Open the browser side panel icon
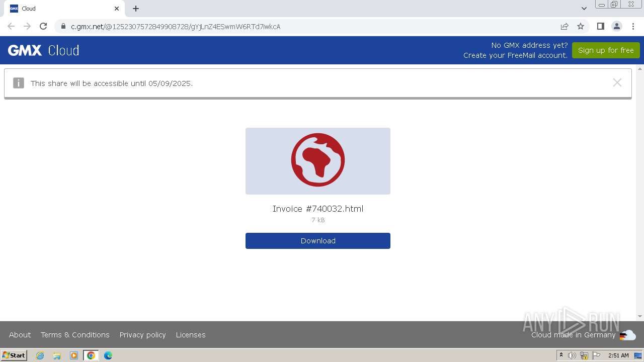Image resolution: width=644 pixels, height=362 pixels. point(600,26)
